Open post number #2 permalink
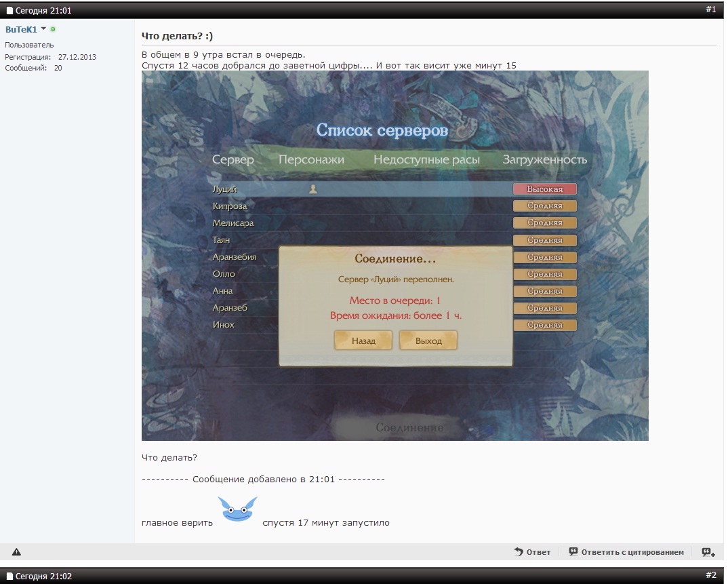This screenshot has width=728, height=584. (711, 575)
